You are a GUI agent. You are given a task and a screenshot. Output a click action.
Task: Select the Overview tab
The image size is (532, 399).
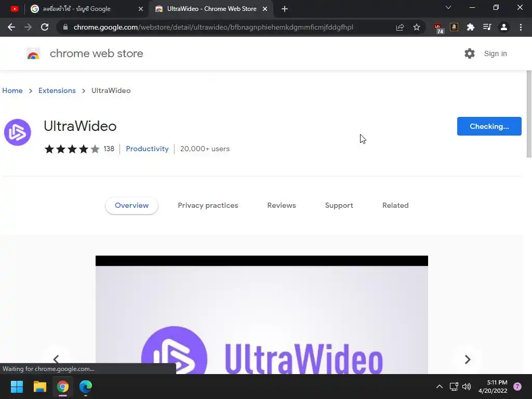pos(131,205)
